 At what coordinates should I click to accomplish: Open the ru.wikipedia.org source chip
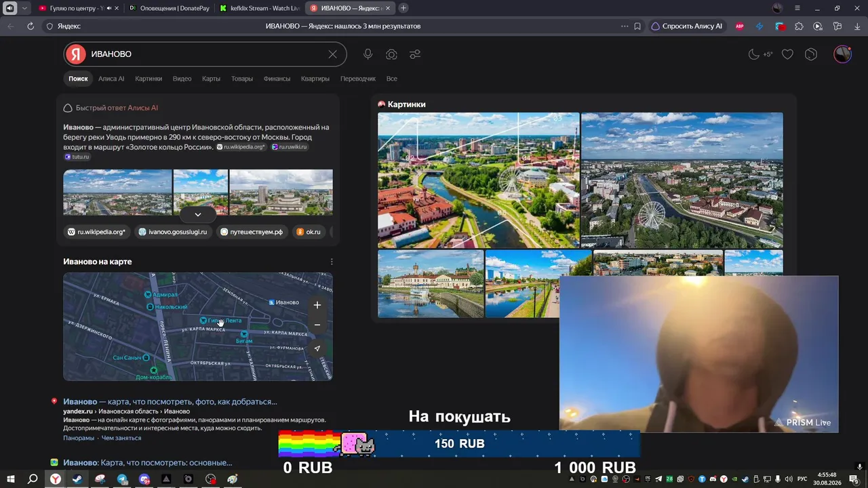point(97,232)
